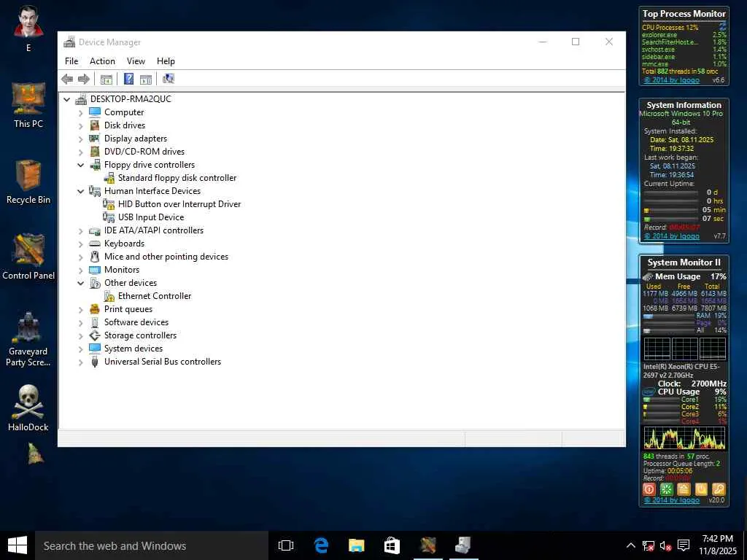Click the green restart button in System Monitor II

tap(667, 489)
